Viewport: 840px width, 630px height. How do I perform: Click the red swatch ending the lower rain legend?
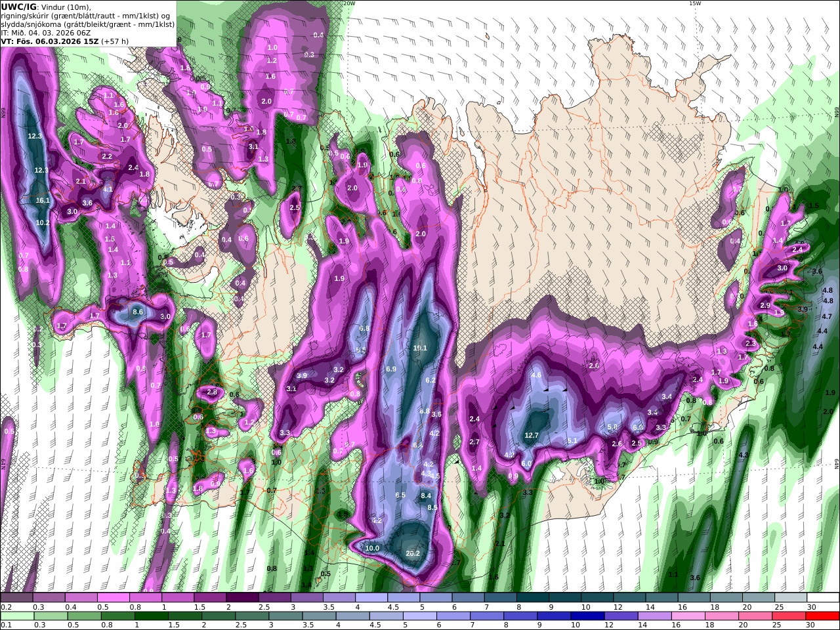pyautogui.click(x=823, y=616)
